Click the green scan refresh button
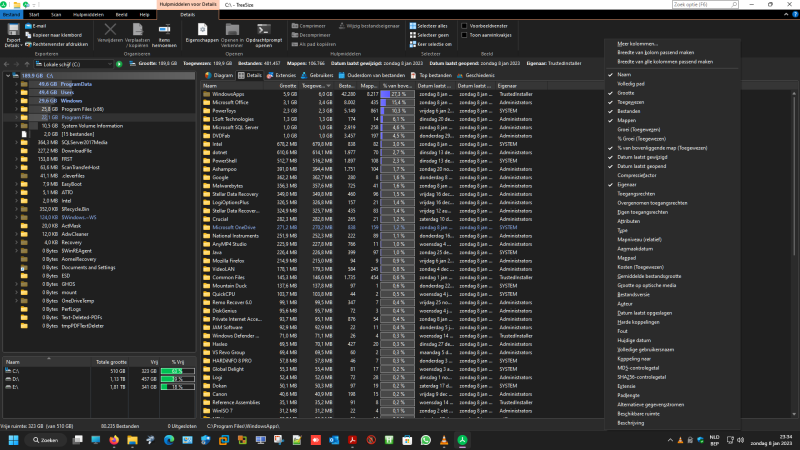The image size is (800, 450). [119, 64]
